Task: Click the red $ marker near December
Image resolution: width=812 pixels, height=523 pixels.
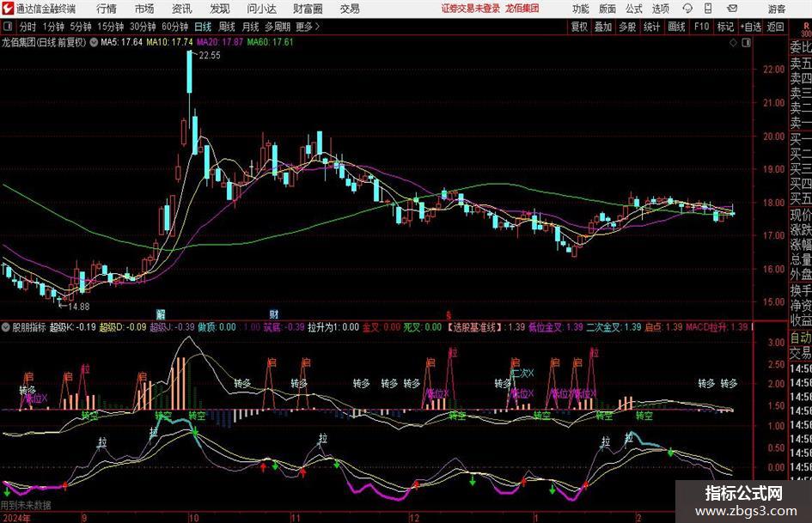Action: (449, 315)
